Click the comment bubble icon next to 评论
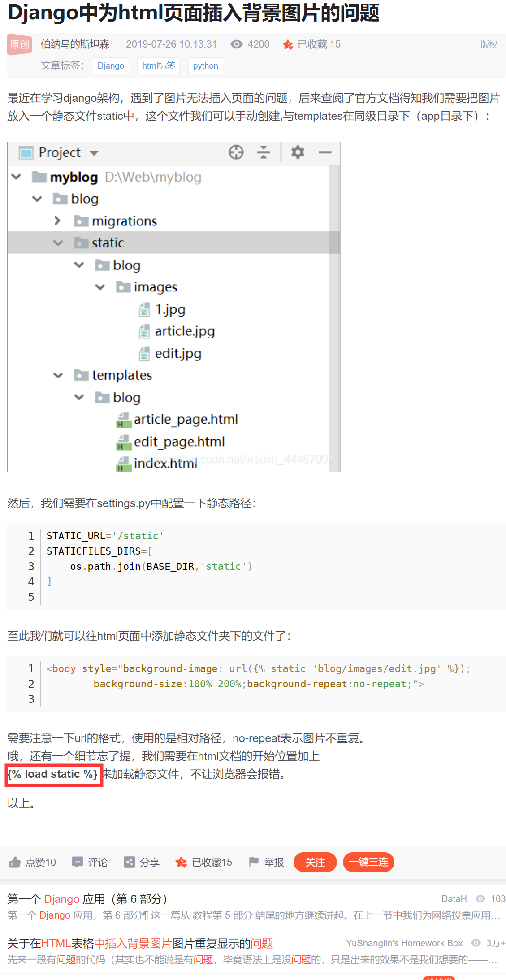506x980 pixels. tap(78, 862)
